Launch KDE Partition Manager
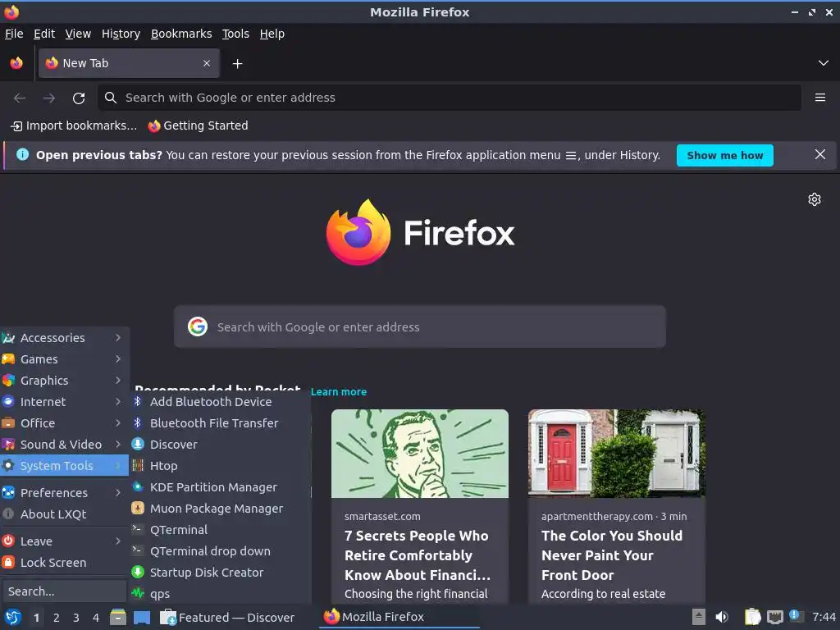Screen dimensions: 840x630 tap(220, 487)
